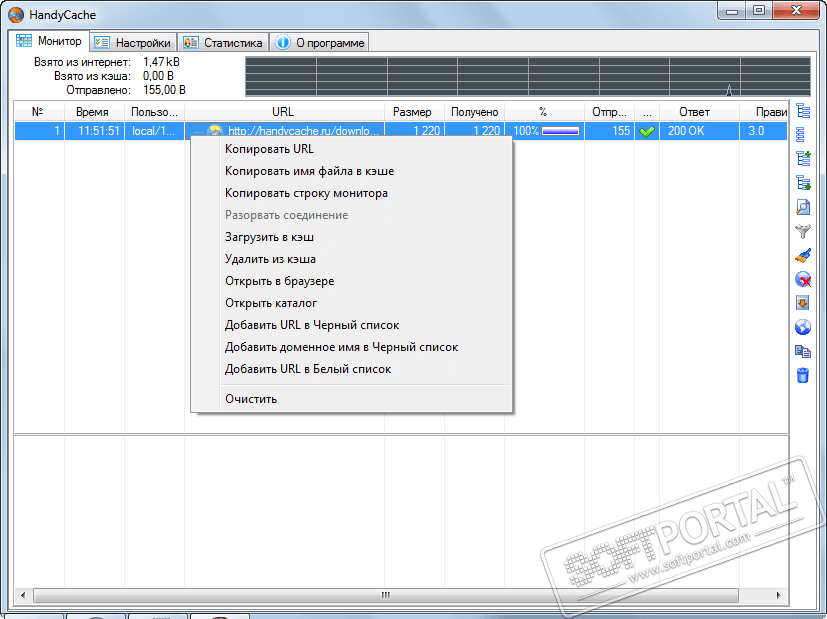Click the magnifier search icon in sidebar
This screenshot has height=619, width=827.
[803, 207]
